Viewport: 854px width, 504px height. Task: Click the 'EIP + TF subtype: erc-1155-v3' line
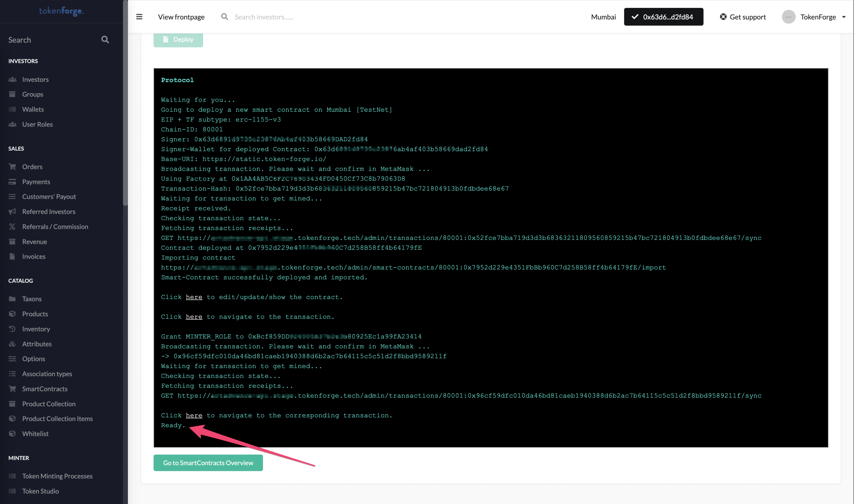click(x=221, y=119)
